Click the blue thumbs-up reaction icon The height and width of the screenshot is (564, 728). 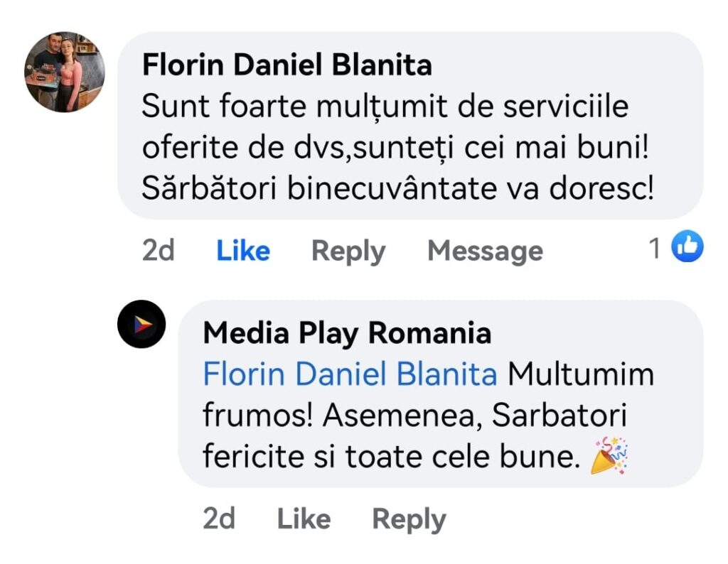click(687, 247)
